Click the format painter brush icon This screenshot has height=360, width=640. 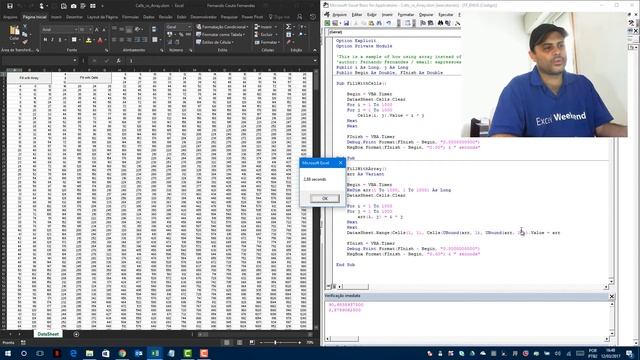point(25,42)
